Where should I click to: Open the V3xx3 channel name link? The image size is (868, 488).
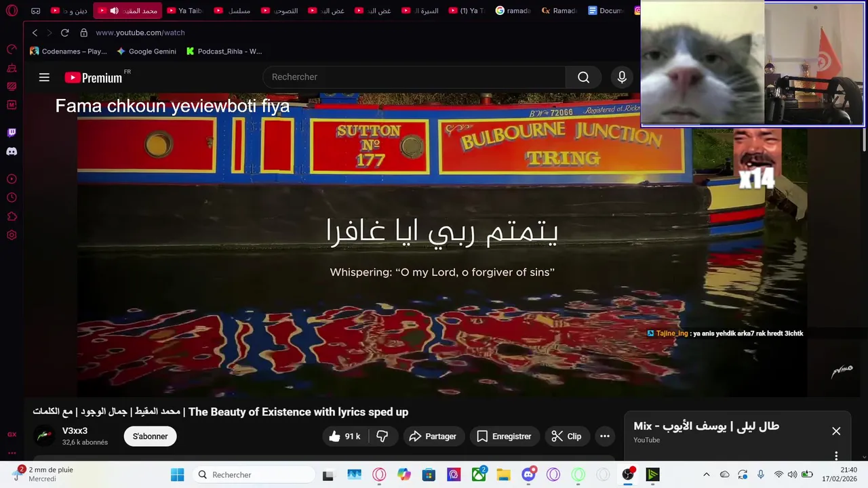point(75,431)
